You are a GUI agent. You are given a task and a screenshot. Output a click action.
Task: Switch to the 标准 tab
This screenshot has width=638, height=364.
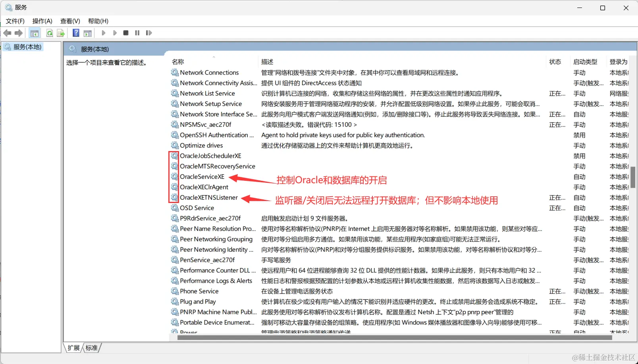pos(92,348)
